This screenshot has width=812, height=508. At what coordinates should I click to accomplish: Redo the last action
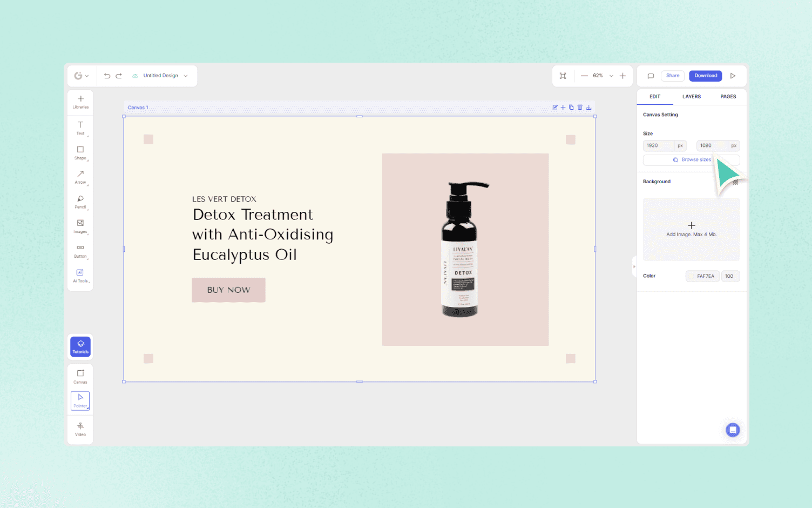tap(119, 76)
